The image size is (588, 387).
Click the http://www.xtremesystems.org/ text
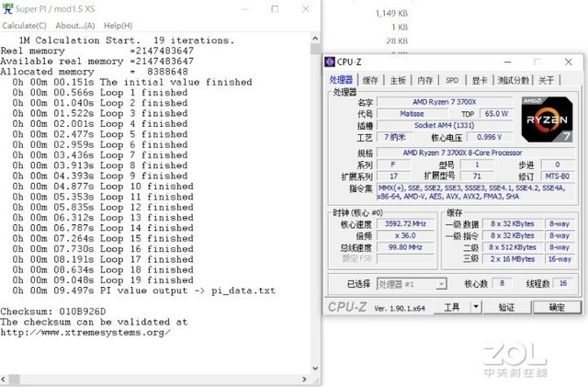pos(85,333)
